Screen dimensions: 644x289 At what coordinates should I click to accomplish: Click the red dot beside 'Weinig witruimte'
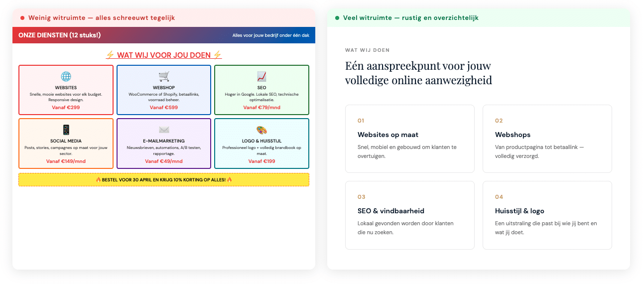(22, 18)
